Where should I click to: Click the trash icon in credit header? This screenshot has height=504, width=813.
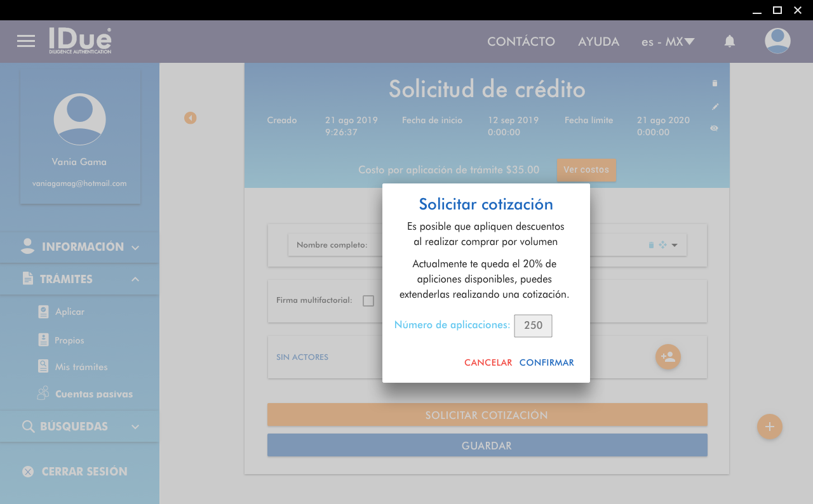coord(715,83)
